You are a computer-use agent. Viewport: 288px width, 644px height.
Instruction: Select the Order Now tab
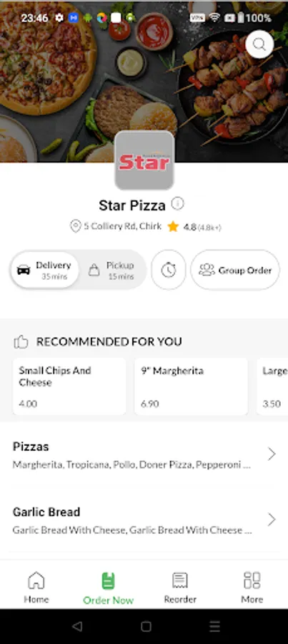[109, 588]
